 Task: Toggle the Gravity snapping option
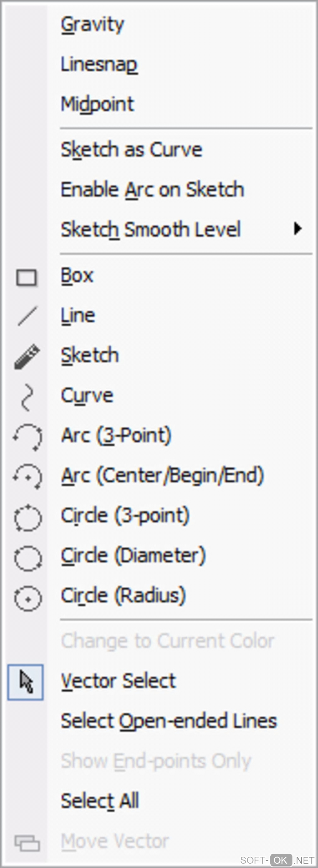click(93, 24)
